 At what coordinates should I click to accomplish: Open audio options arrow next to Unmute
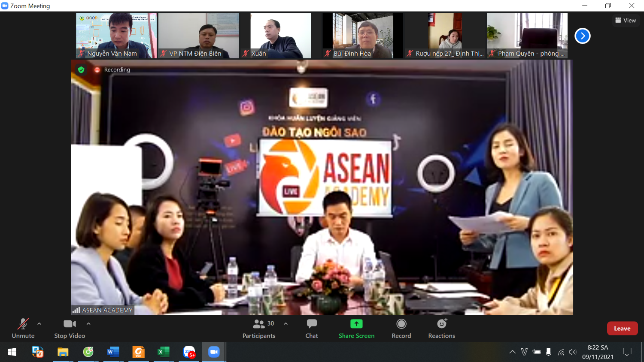39,324
